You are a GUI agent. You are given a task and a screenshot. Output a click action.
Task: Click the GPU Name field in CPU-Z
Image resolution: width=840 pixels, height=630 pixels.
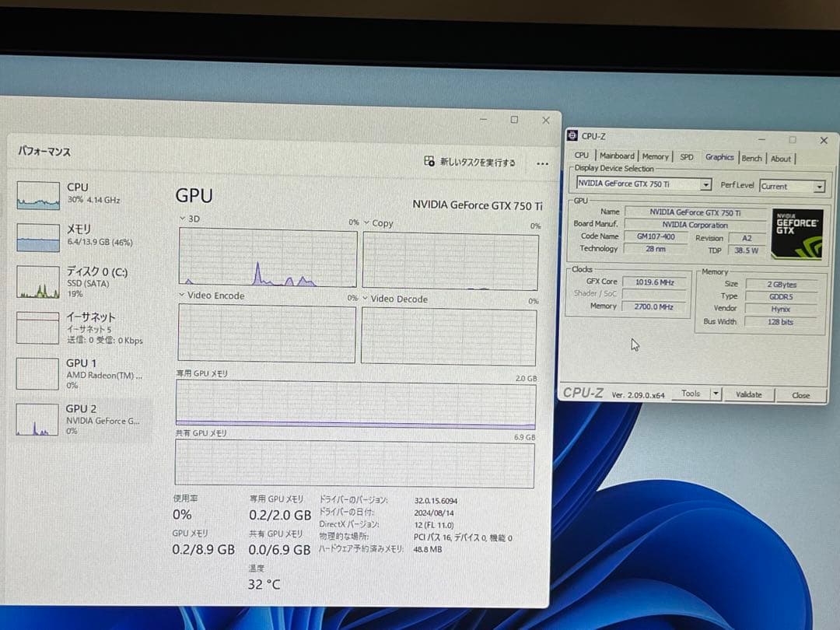(x=695, y=212)
